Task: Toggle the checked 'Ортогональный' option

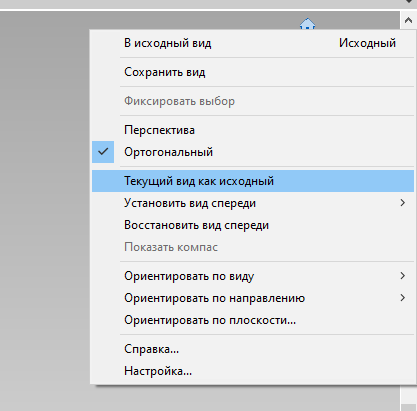Action: [x=253, y=152]
